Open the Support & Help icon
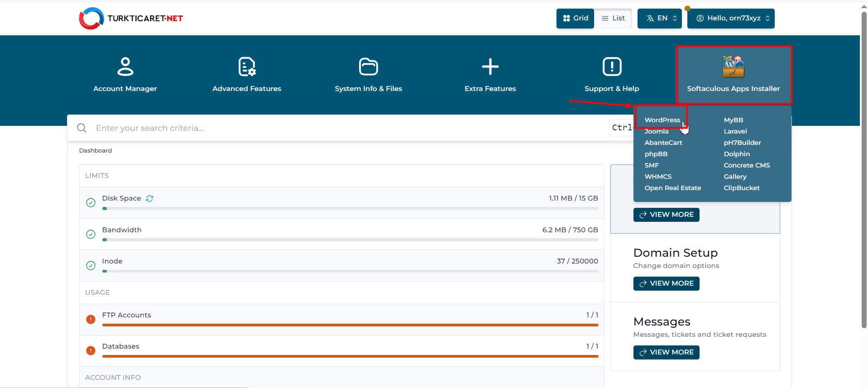Screen dimensions: 868x388 pos(612,67)
